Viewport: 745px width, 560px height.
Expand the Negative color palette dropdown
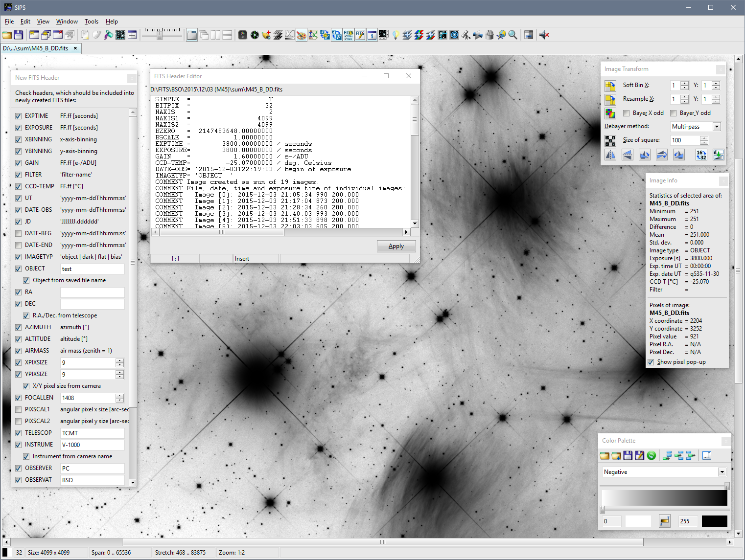pos(722,472)
